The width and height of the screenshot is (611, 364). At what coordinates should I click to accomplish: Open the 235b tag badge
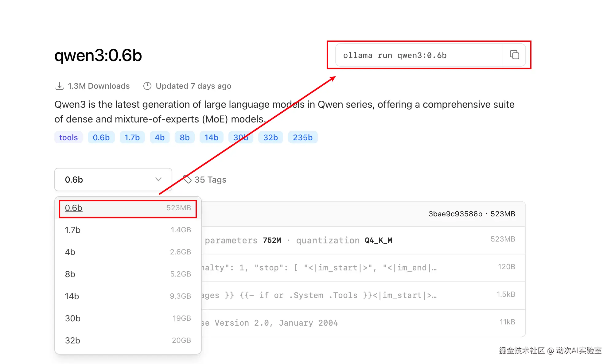[302, 137]
